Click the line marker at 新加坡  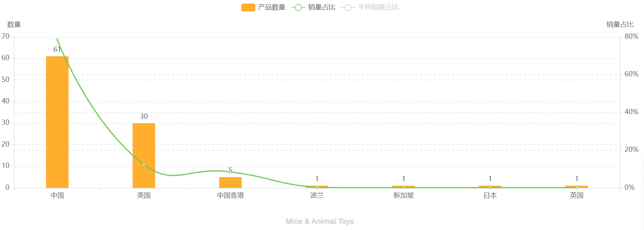[404, 188]
